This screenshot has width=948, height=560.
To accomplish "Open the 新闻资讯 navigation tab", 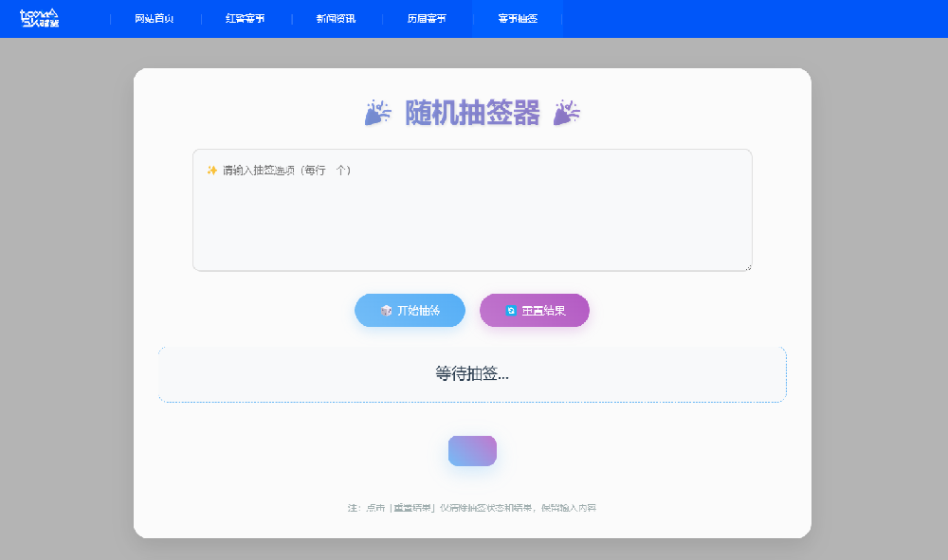I will (336, 19).
